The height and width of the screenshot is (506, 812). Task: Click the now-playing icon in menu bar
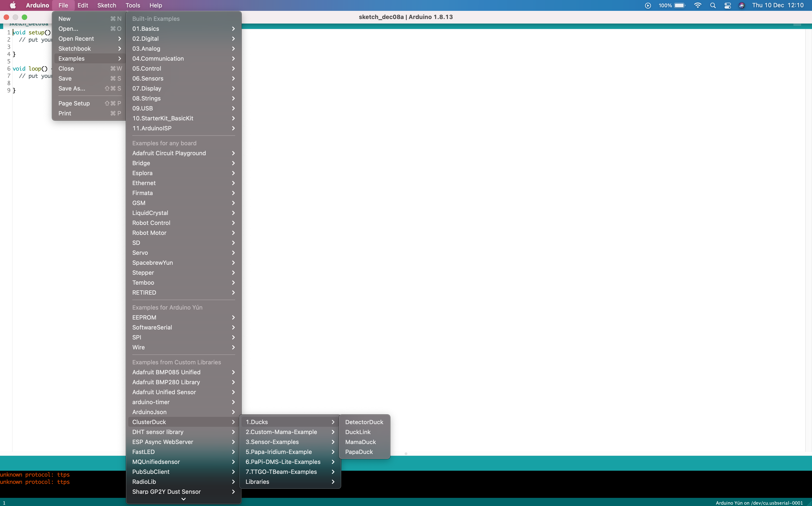[648, 5]
